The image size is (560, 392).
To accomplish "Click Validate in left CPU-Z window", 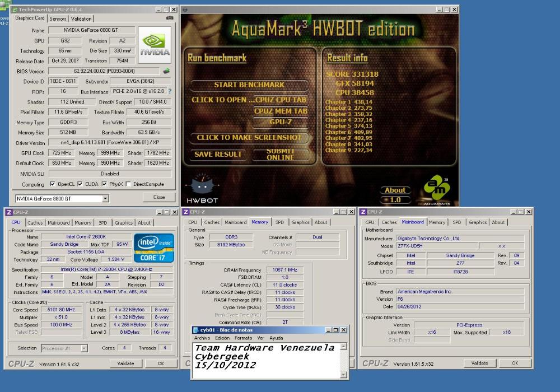I will [x=125, y=363].
